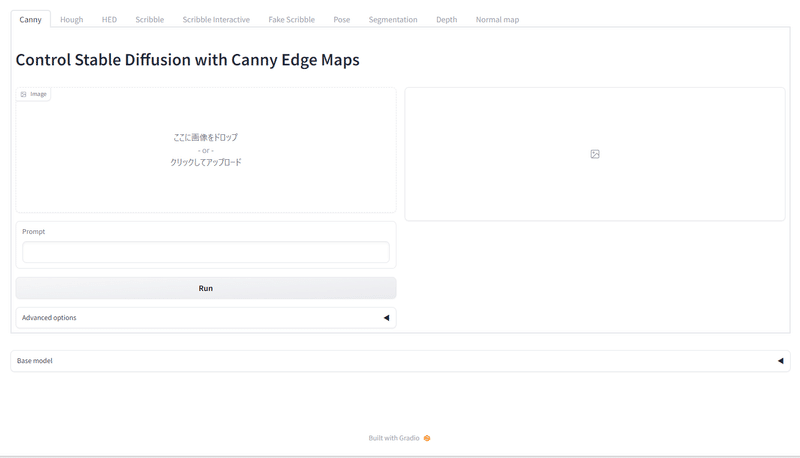Open the Segmentation tab
The image size is (800, 458).
393,19
